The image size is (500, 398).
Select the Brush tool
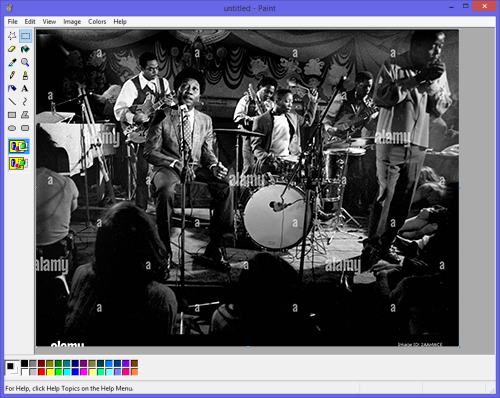[x=25, y=75]
